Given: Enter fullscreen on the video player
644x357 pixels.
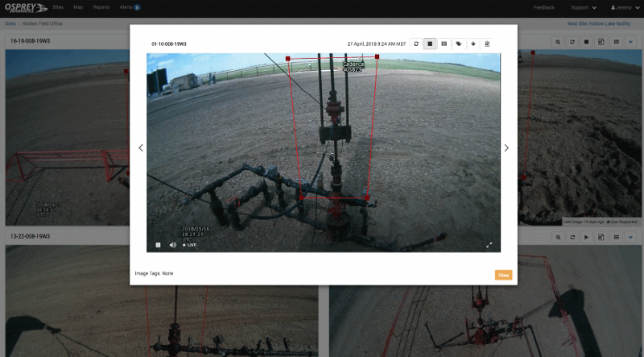Looking at the screenshot, I should [x=489, y=245].
